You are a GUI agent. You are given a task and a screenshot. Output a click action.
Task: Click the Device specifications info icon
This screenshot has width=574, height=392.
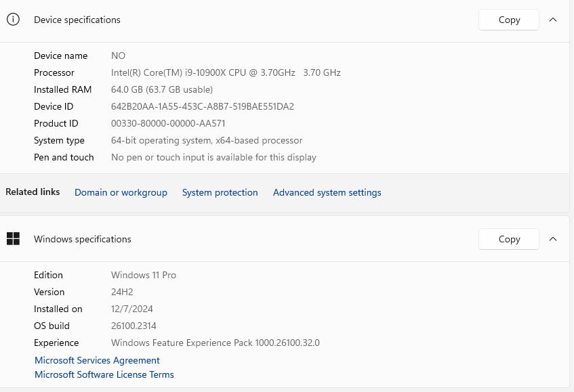pos(13,20)
